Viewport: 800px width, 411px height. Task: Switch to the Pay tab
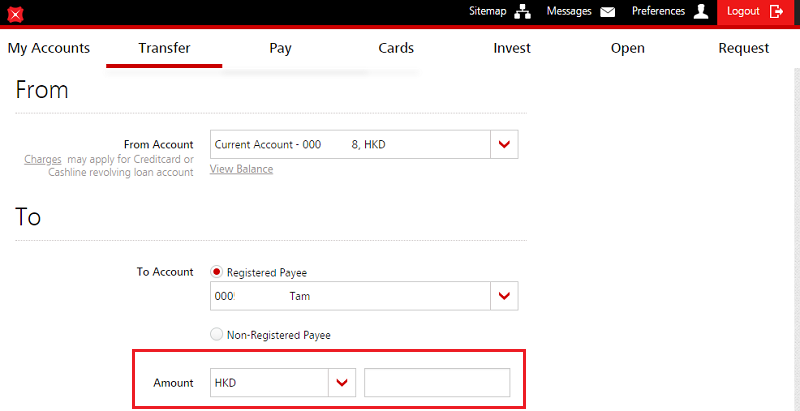click(x=280, y=48)
